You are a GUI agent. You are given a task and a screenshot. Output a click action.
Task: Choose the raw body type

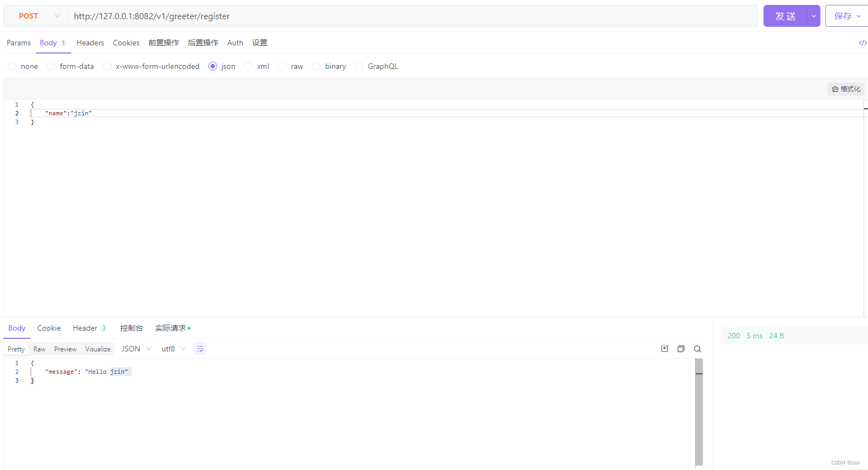point(282,66)
